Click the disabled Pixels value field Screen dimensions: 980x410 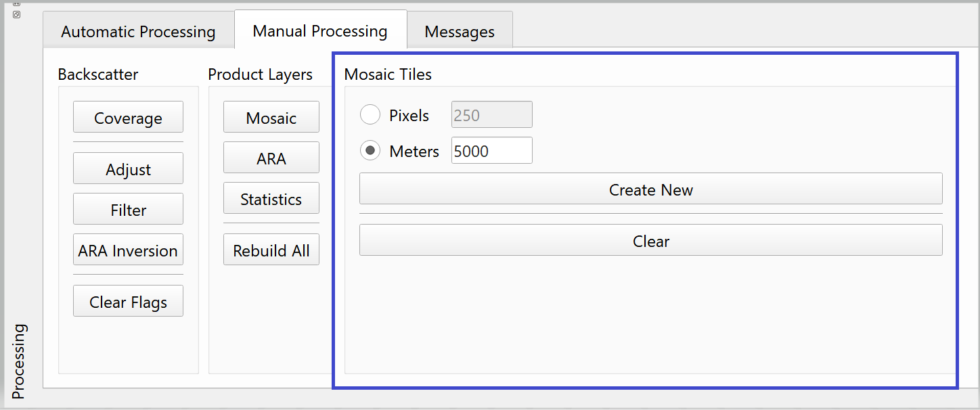tap(491, 115)
